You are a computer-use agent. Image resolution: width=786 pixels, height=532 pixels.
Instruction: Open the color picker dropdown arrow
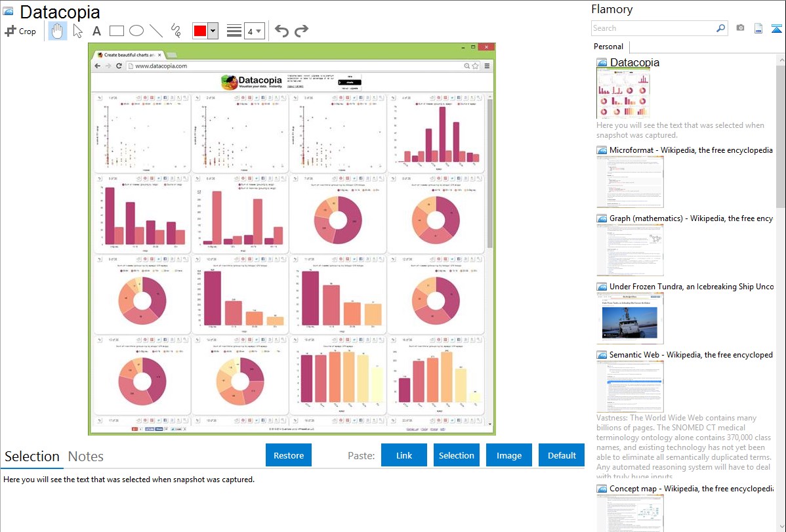click(x=213, y=31)
